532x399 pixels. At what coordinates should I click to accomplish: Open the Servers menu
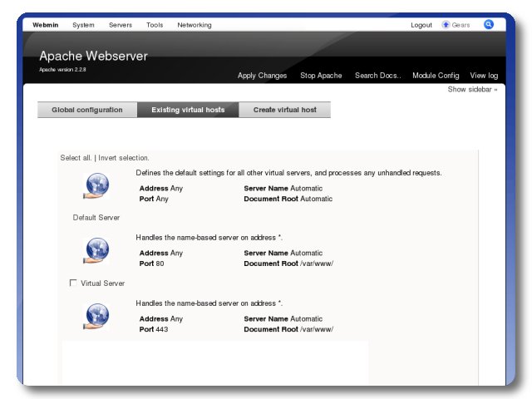point(120,25)
